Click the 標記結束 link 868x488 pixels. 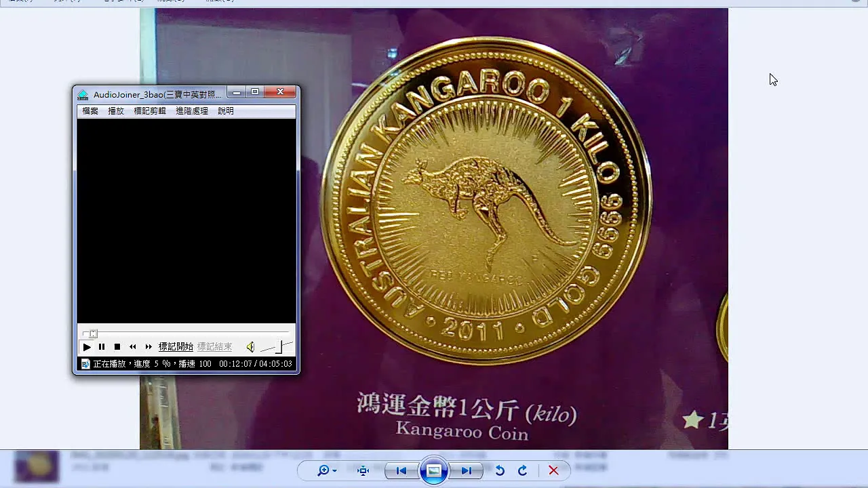pyautogui.click(x=215, y=347)
